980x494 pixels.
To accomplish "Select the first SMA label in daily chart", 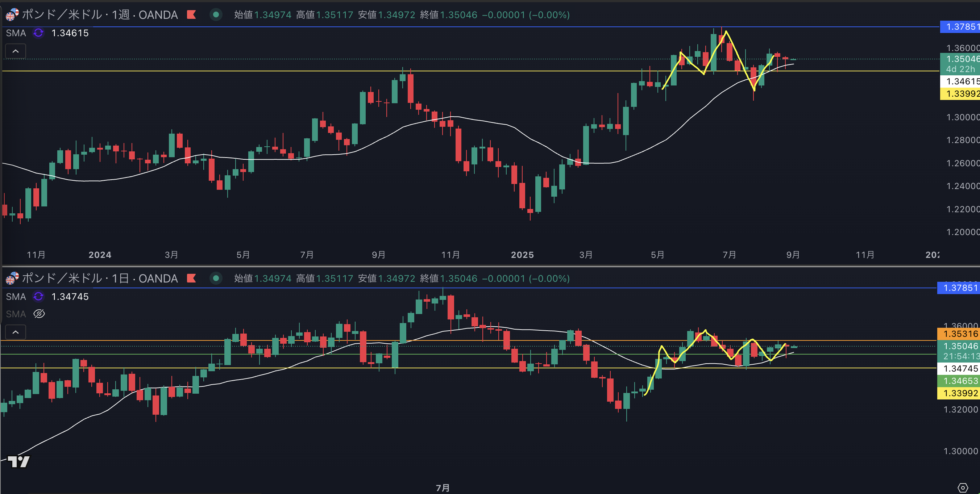I will click(16, 297).
